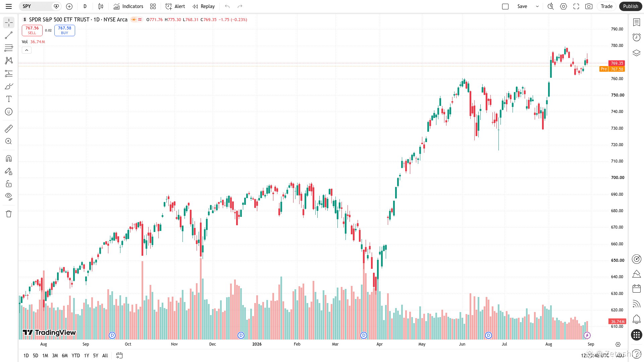
Task: Select the 6M time range
Action: pos(65,356)
